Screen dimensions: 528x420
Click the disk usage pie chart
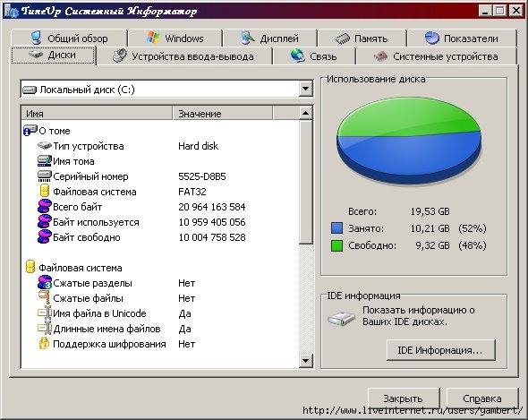(409, 141)
